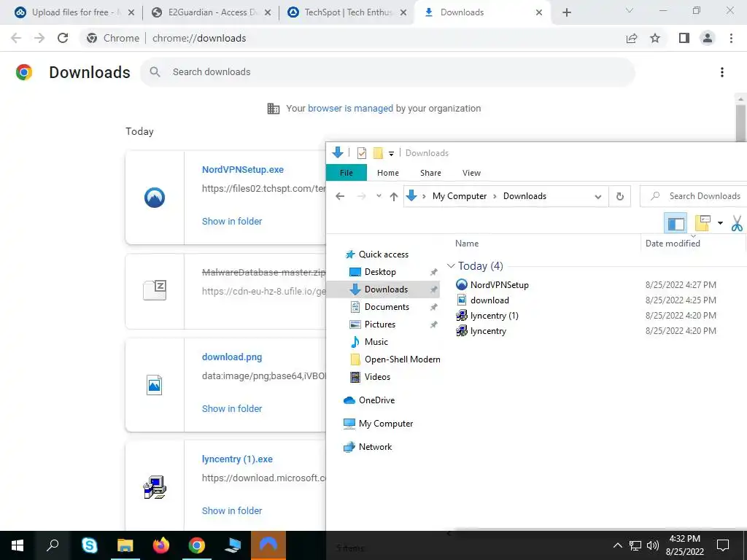Open the new tab plus button

pos(566,12)
